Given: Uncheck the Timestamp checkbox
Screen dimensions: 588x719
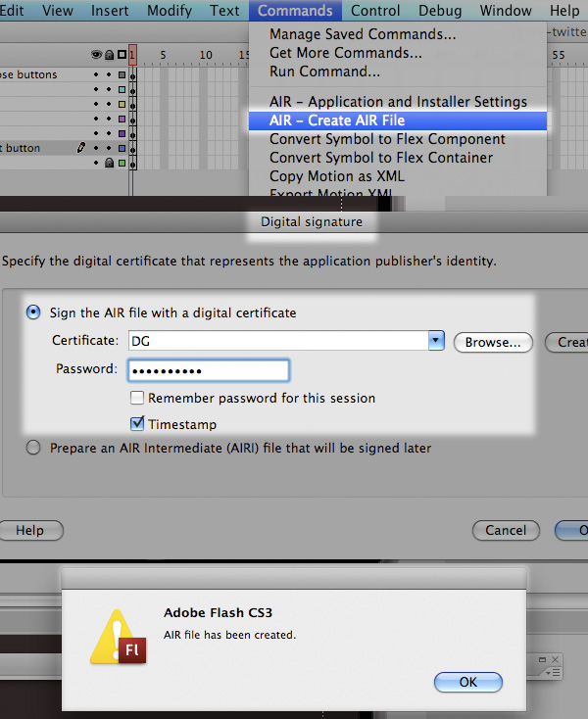Looking at the screenshot, I should tap(136, 424).
